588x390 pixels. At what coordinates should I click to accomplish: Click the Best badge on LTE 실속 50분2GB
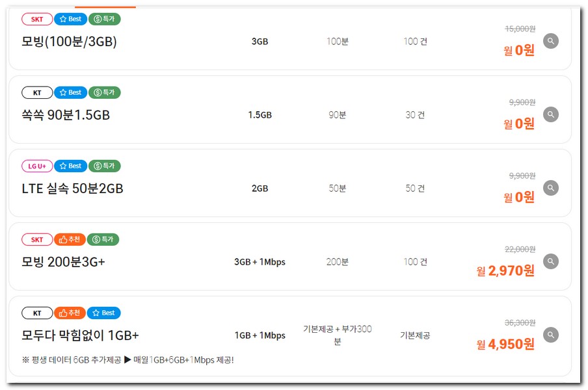click(70, 166)
